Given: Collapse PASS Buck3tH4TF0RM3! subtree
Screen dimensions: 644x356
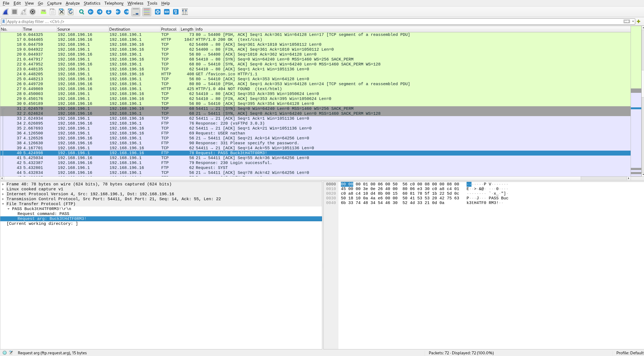Looking at the screenshot, I should click(8, 209).
